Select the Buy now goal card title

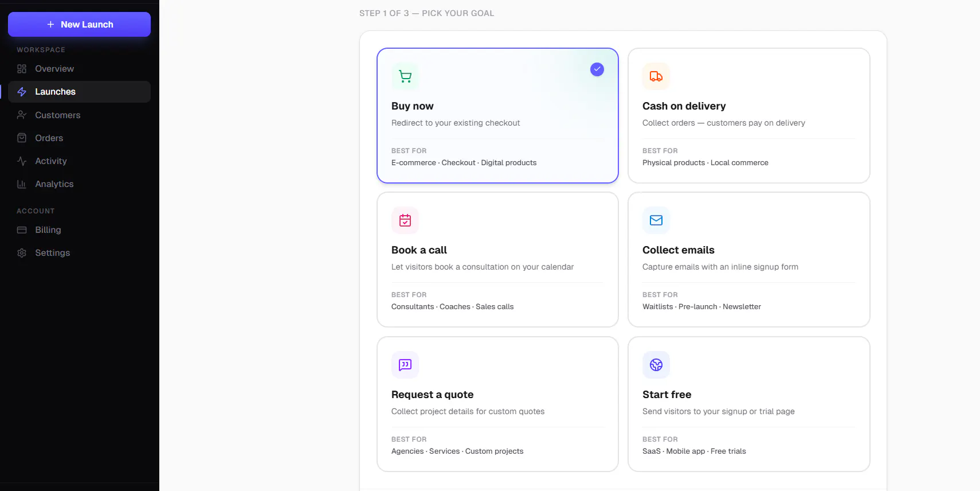click(413, 106)
